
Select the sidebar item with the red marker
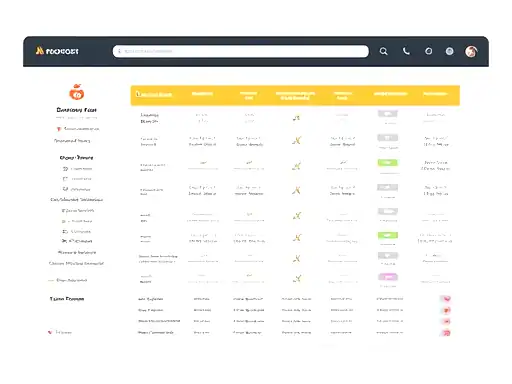[78, 129]
